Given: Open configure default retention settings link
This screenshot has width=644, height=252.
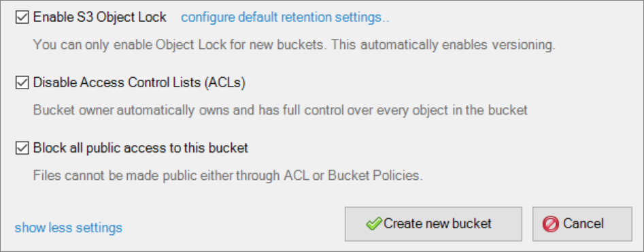Looking at the screenshot, I should point(285,17).
